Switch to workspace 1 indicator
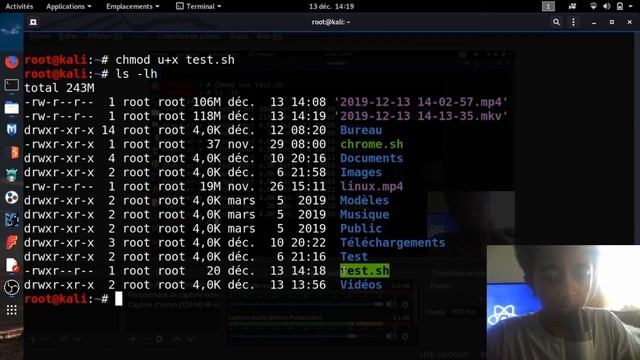640x360 pixels. tap(548, 6)
